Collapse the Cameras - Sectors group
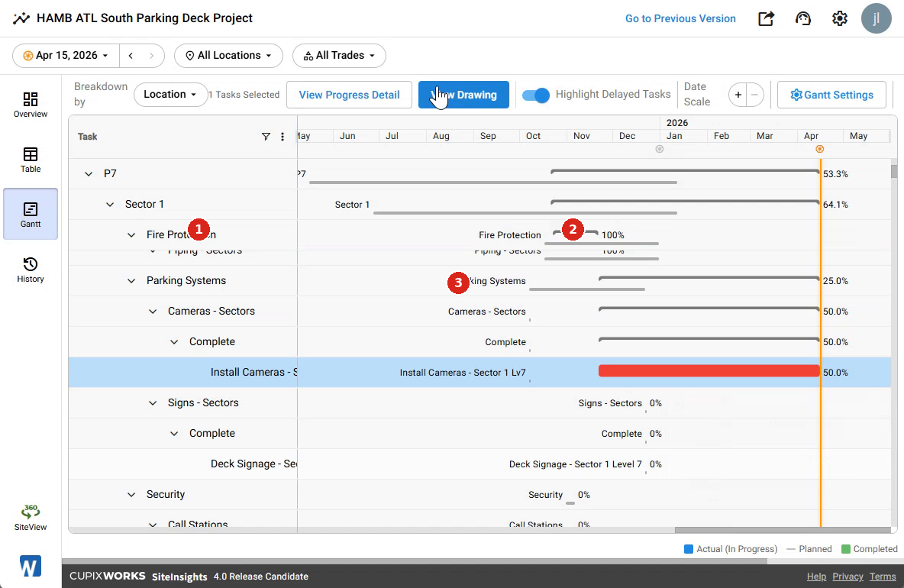 pyautogui.click(x=152, y=312)
